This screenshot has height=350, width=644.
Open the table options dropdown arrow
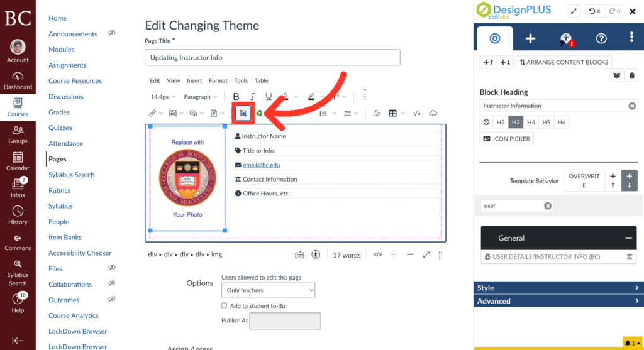[x=402, y=113]
